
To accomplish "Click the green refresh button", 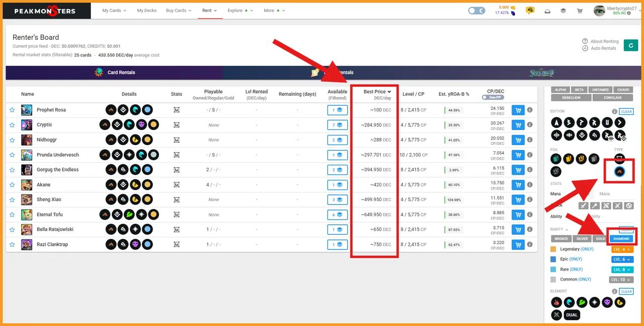I will (x=630, y=45).
